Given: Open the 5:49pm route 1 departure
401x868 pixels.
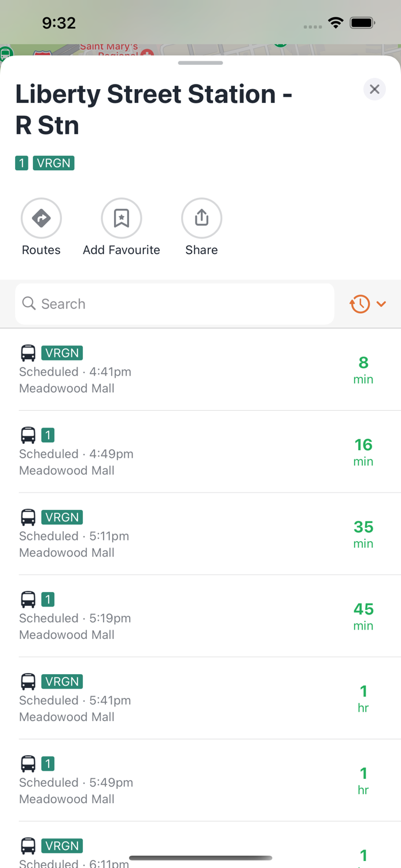Looking at the screenshot, I should click(200, 781).
